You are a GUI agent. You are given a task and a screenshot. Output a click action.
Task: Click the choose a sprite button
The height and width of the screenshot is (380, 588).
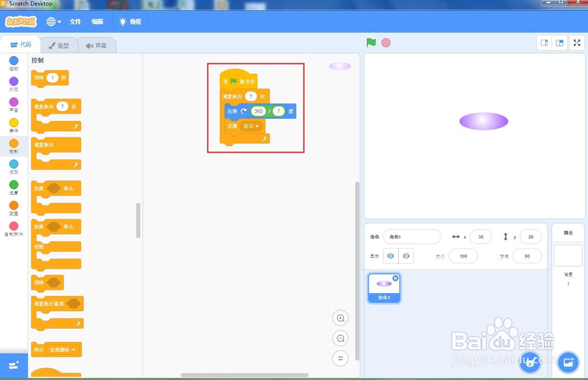pyautogui.click(x=530, y=363)
